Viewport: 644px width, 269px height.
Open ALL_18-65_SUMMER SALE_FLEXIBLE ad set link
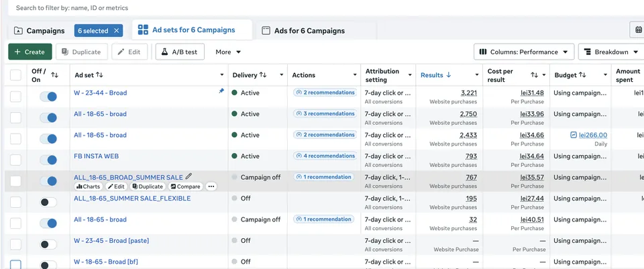coord(132,199)
